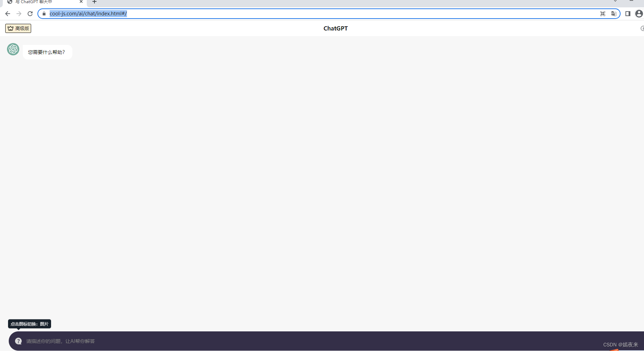Open the tab search chevron

pyautogui.click(x=615, y=1)
